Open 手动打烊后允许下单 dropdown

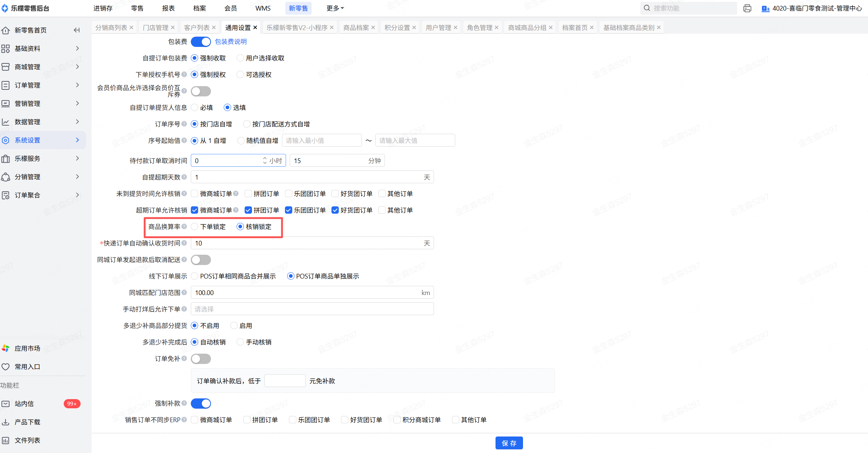coord(312,309)
